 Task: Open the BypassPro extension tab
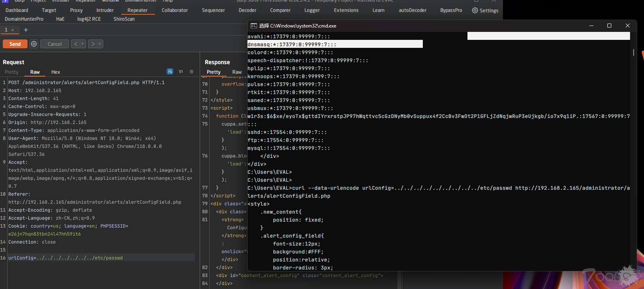[x=451, y=10]
